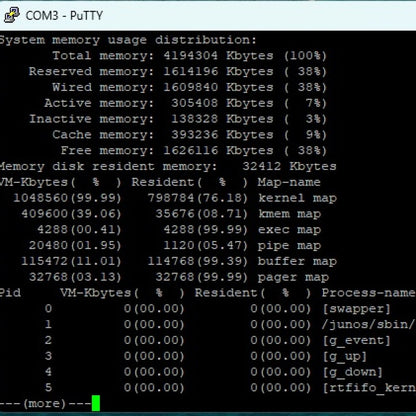Click the [swapper] process name
The image size is (416, 416).
[356, 309]
